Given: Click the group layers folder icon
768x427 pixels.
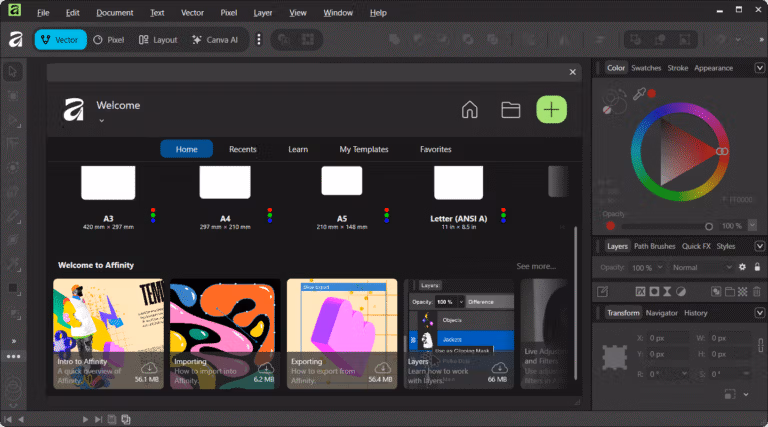Looking at the screenshot, I should pos(729,292).
